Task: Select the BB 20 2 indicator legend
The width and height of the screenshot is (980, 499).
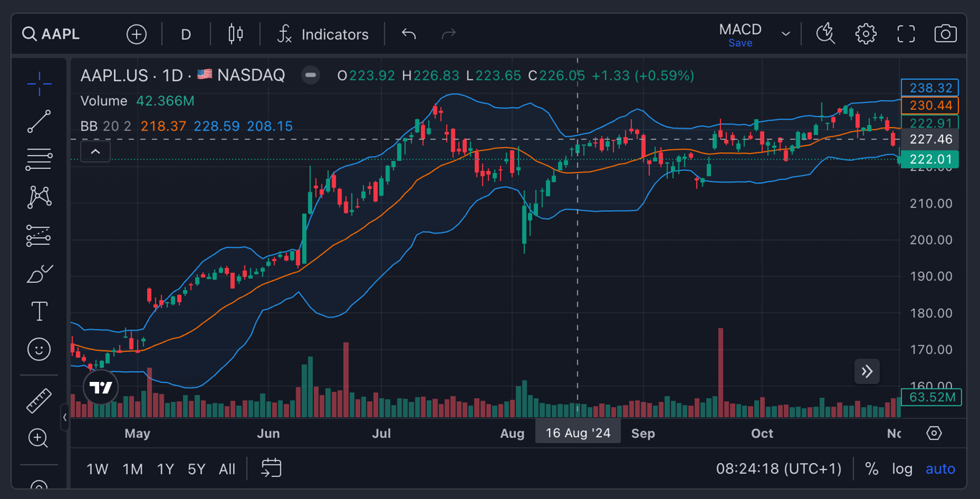Action: click(x=105, y=126)
